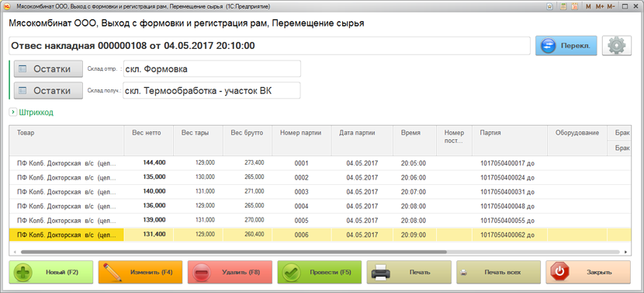Close the form with Закрыть button
The width and height of the screenshot is (644, 293).
[x=587, y=272]
